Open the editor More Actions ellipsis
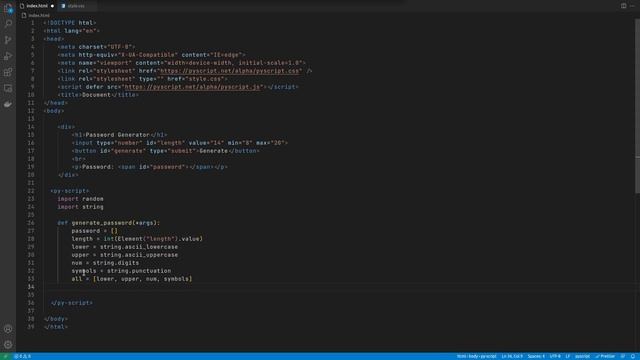Viewport: 640px width, 360px height. point(633,6)
